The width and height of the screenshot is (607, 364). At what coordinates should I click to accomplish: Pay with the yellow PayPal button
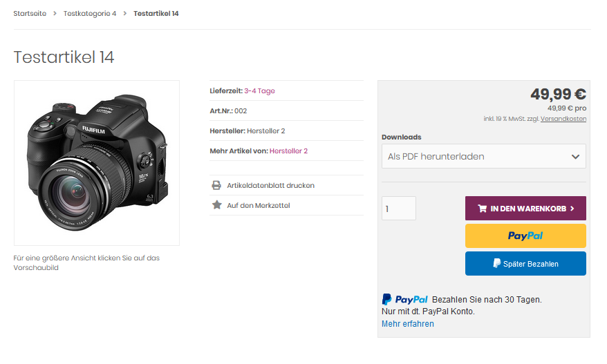pyautogui.click(x=525, y=236)
